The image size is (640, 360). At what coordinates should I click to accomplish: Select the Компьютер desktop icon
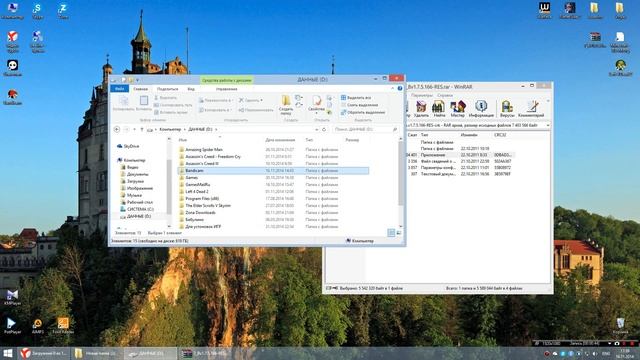point(12,11)
